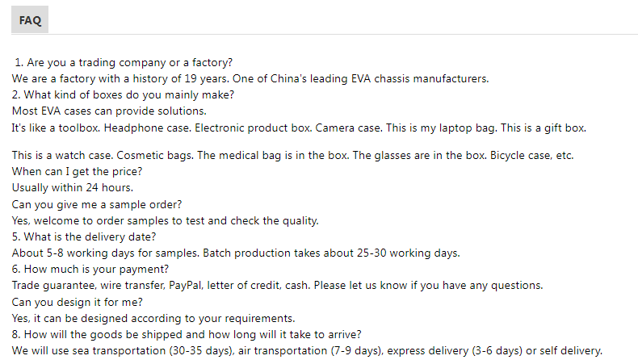The height and width of the screenshot is (364, 638).
Task: Click the 'Trade guarantee, wire transfer' answer line
Action: point(277,285)
